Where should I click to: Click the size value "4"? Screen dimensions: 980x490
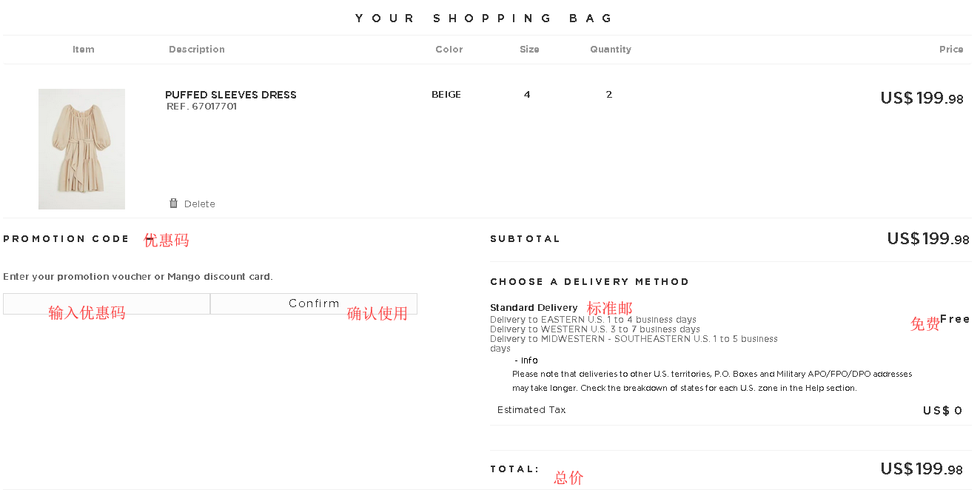click(527, 95)
